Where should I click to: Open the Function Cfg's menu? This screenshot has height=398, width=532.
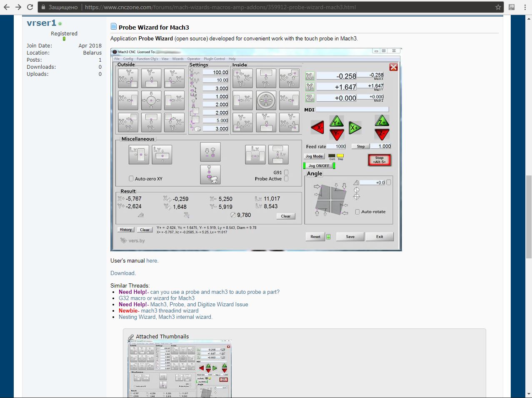(x=147, y=59)
